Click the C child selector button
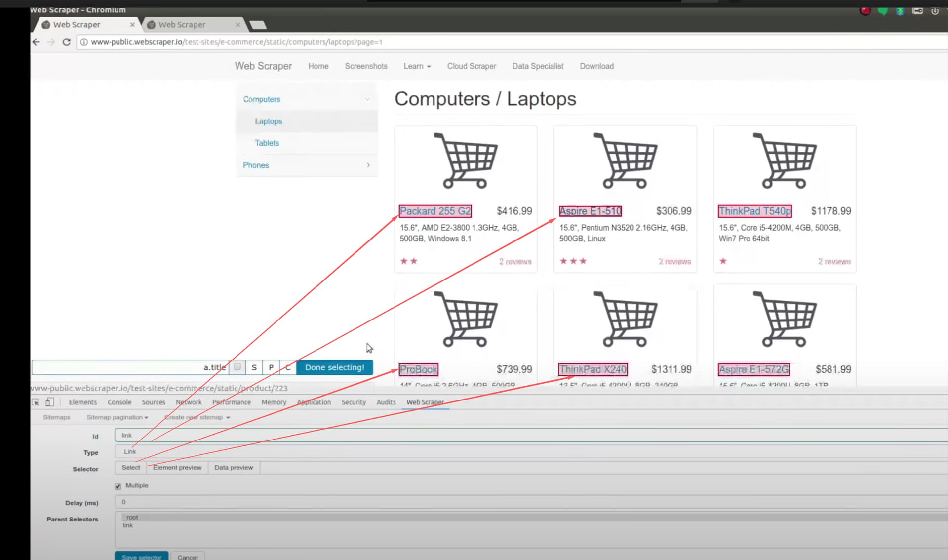This screenshot has height=560, width=948. click(x=287, y=367)
